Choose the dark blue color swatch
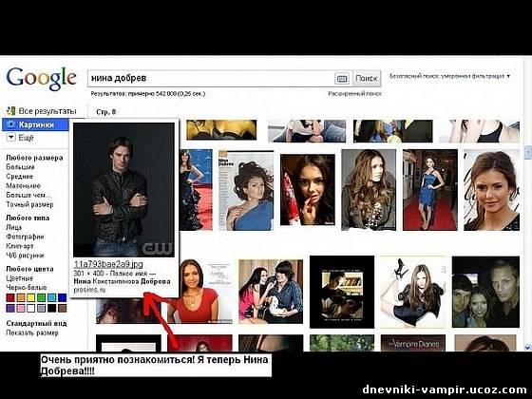Viewport: 532px width, 399px height. click(x=62, y=297)
